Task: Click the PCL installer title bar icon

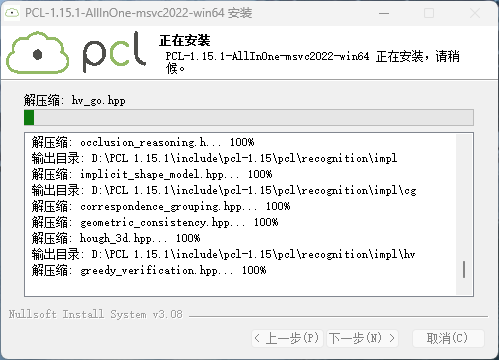Action: pyautogui.click(x=12, y=13)
